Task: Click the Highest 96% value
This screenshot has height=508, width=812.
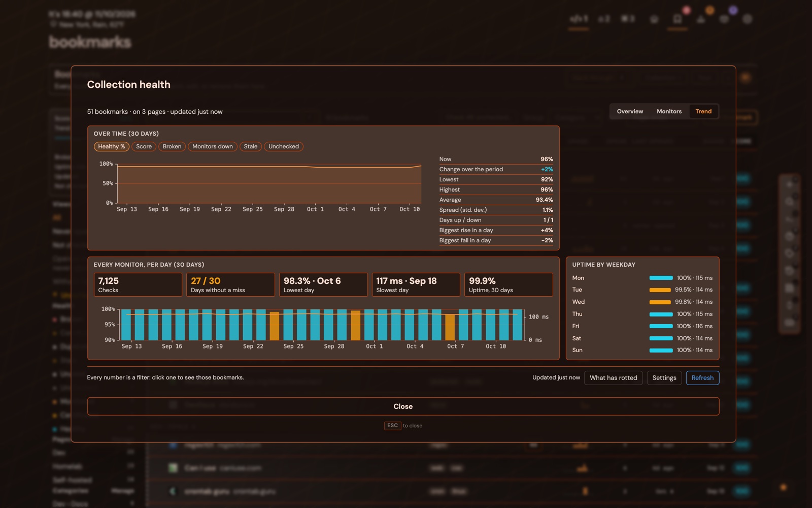Action: [547, 189]
